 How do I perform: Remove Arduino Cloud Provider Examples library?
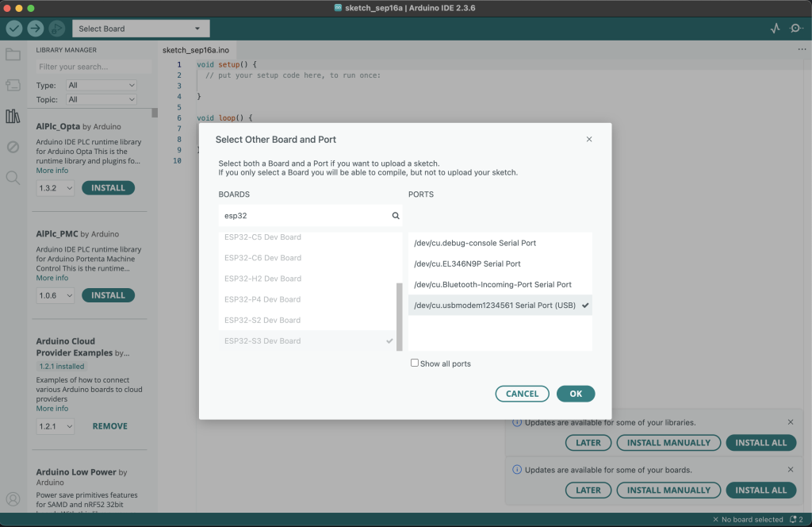click(109, 426)
